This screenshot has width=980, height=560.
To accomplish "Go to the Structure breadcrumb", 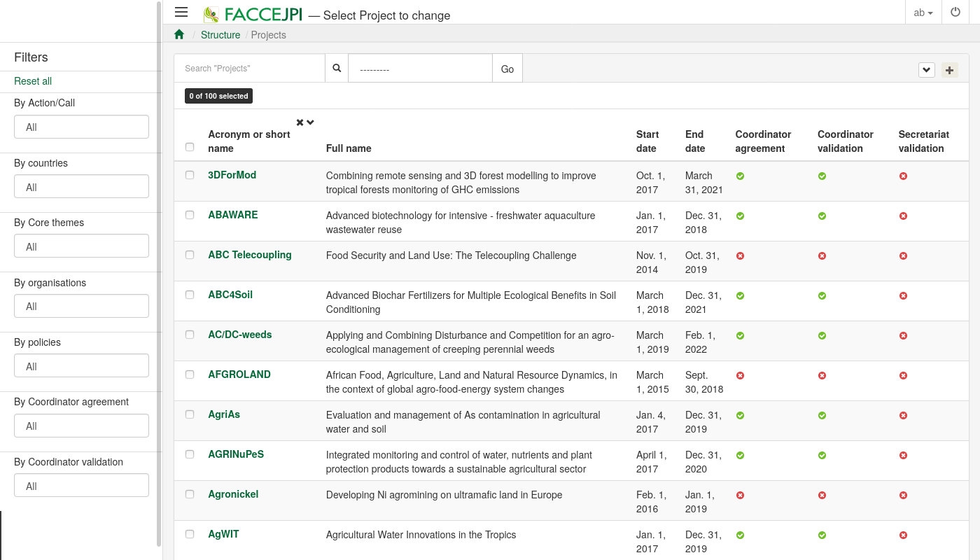I will (220, 35).
